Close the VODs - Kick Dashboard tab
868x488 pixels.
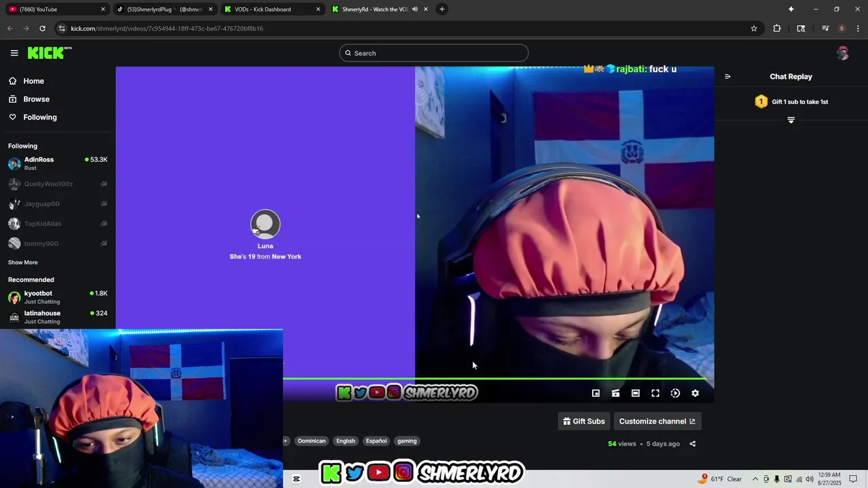(318, 9)
